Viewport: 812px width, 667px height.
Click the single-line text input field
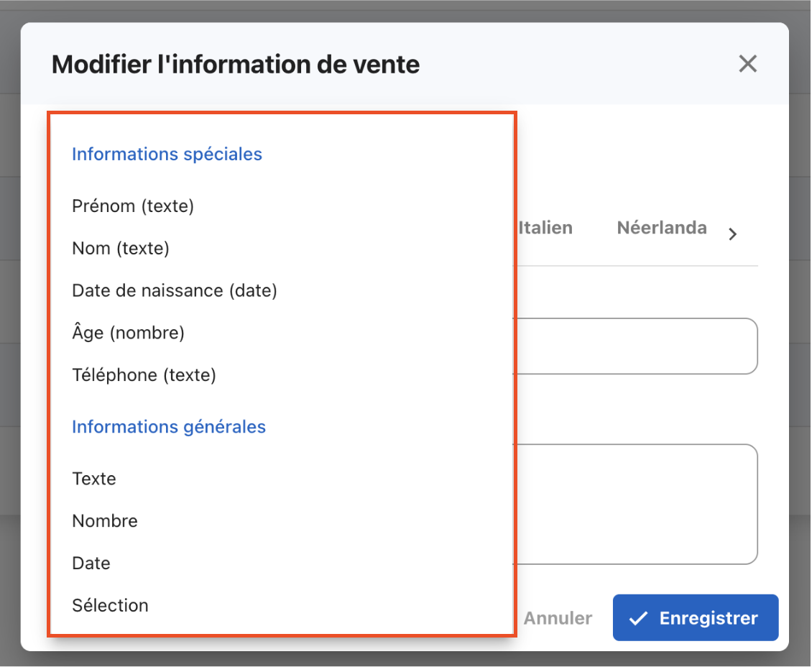coord(635,346)
